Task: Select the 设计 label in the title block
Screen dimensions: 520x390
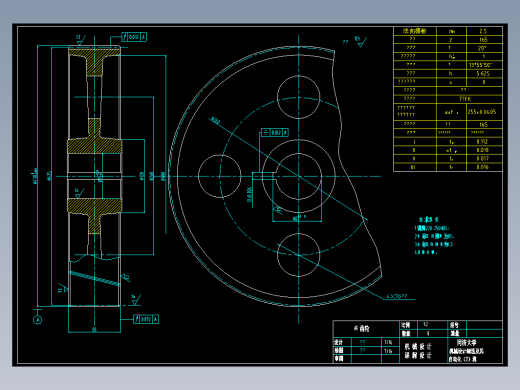Action: click(x=338, y=342)
